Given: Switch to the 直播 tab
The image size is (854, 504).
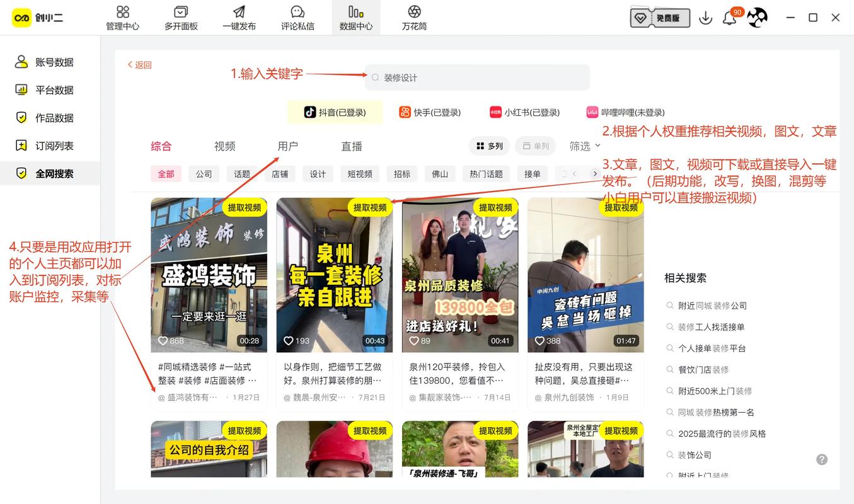Looking at the screenshot, I should 352,146.
